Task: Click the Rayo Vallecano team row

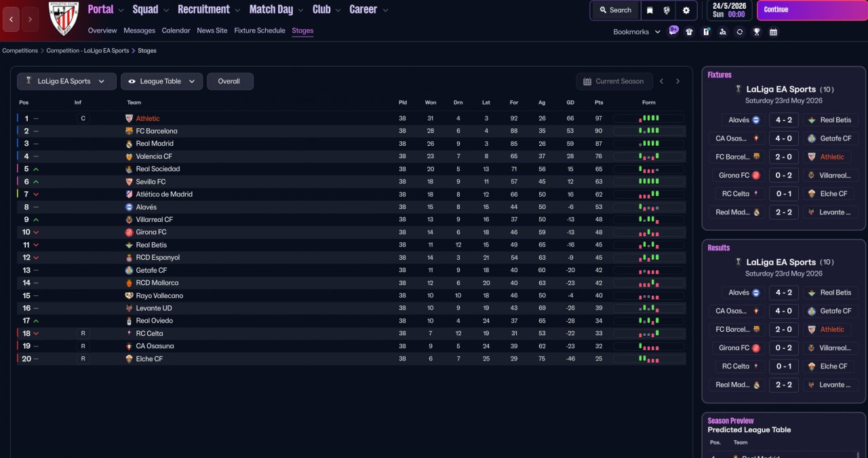Action: [x=351, y=296]
